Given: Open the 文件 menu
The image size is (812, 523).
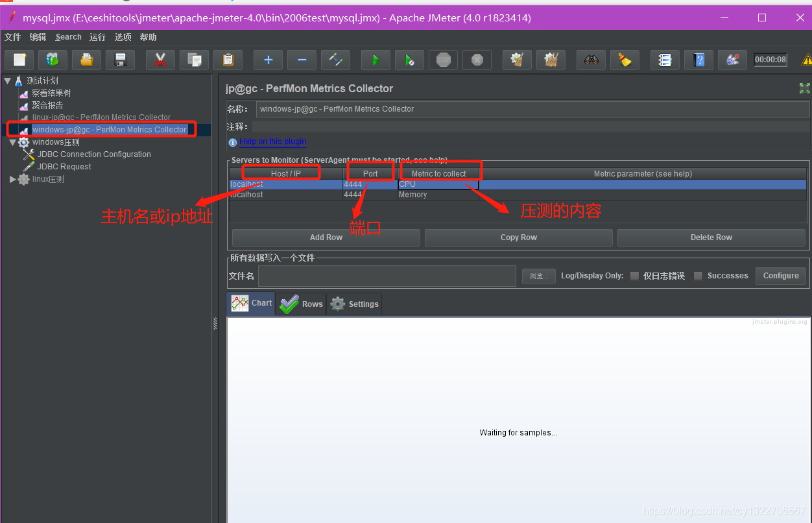Looking at the screenshot, I should point(13,37).
